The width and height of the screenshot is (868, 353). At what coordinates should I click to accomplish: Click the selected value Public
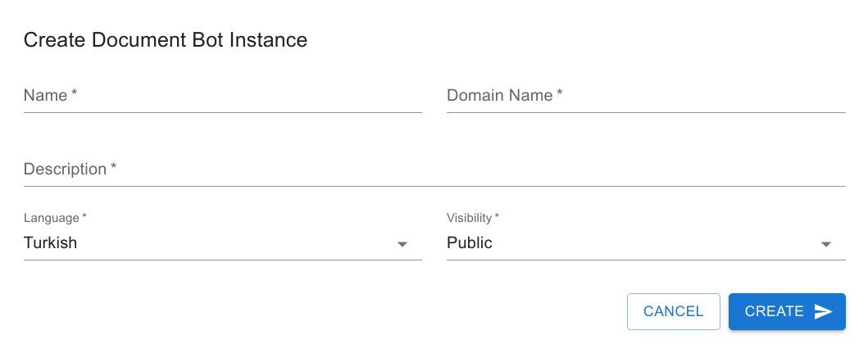pyautogui.click(x=470, y=243)
